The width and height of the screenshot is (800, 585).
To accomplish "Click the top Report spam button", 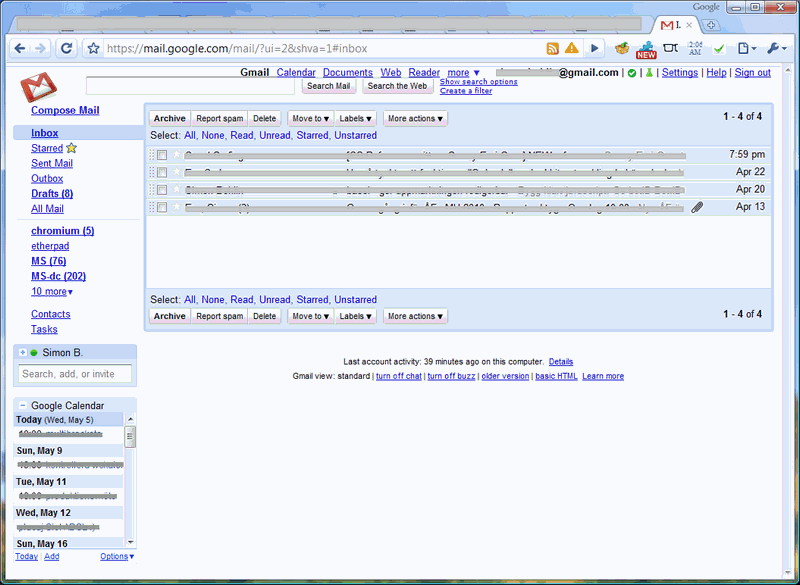I will coord(219,118).
